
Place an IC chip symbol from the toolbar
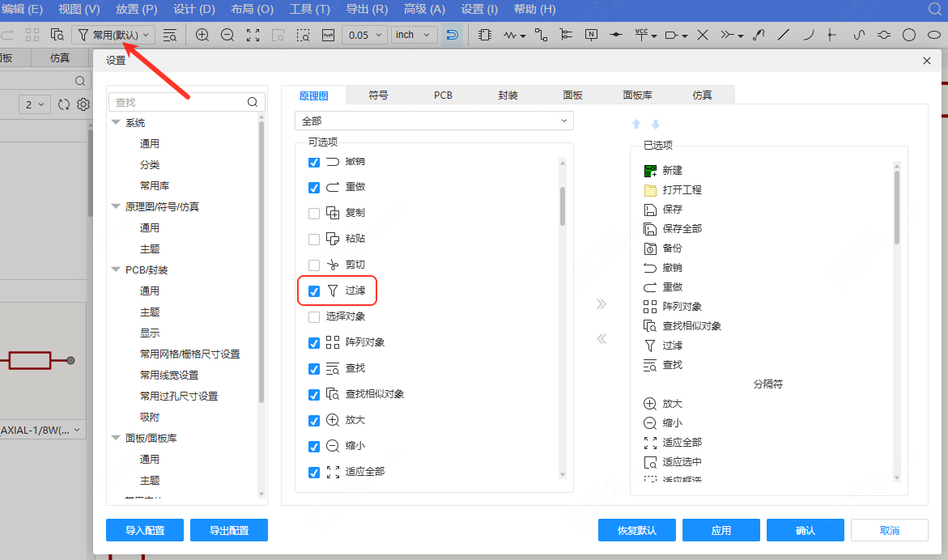point(485,34)
